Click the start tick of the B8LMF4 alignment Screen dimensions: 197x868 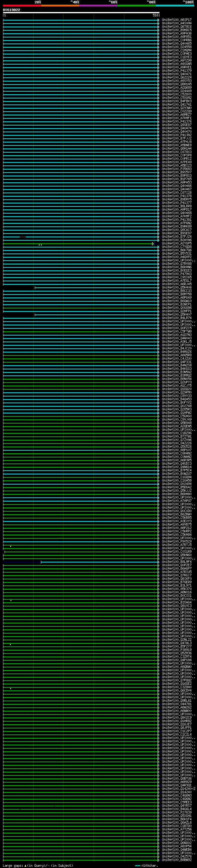pyautogui.click(x=41, y=562)
